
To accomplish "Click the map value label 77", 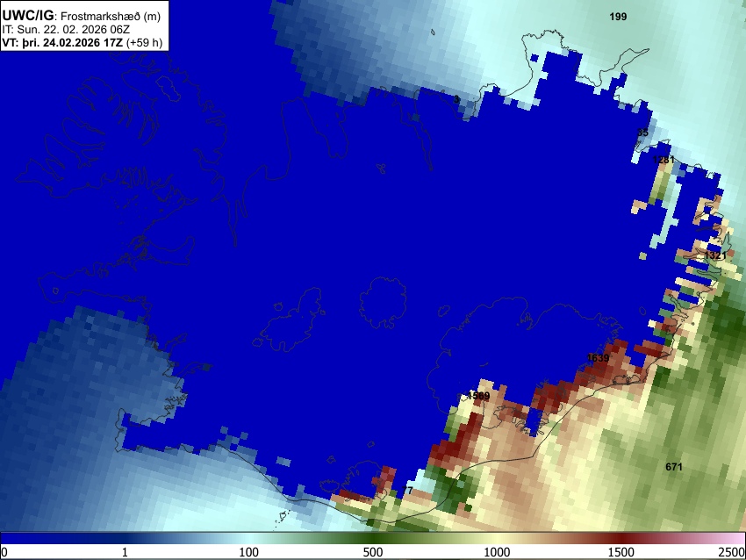I will (x=407, y=490).
